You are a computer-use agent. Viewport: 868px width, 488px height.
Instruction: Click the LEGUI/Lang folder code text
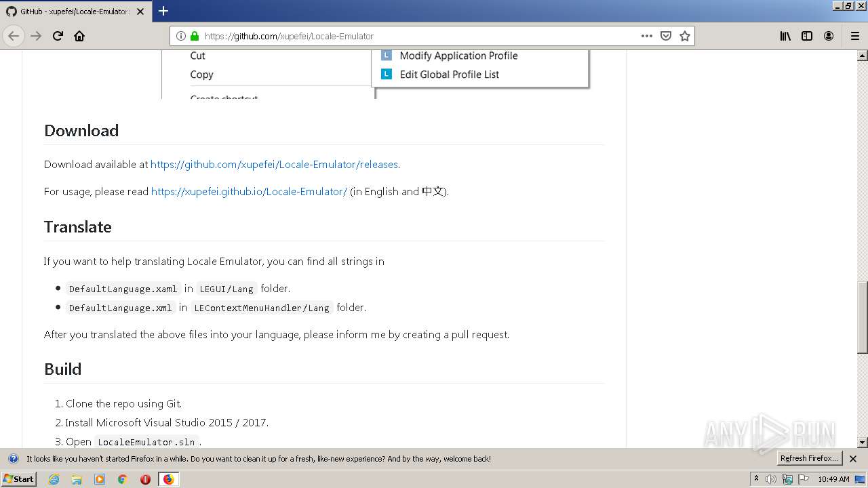226,289
